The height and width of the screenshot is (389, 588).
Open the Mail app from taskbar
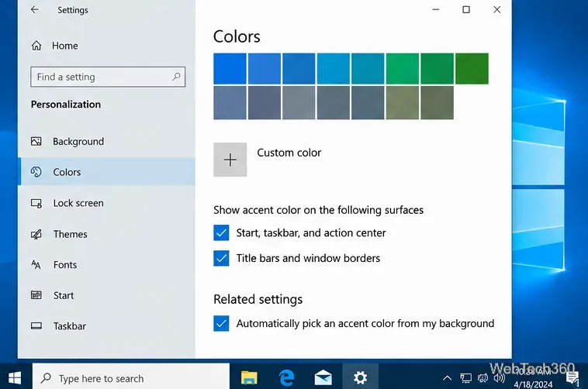[323, 377]
